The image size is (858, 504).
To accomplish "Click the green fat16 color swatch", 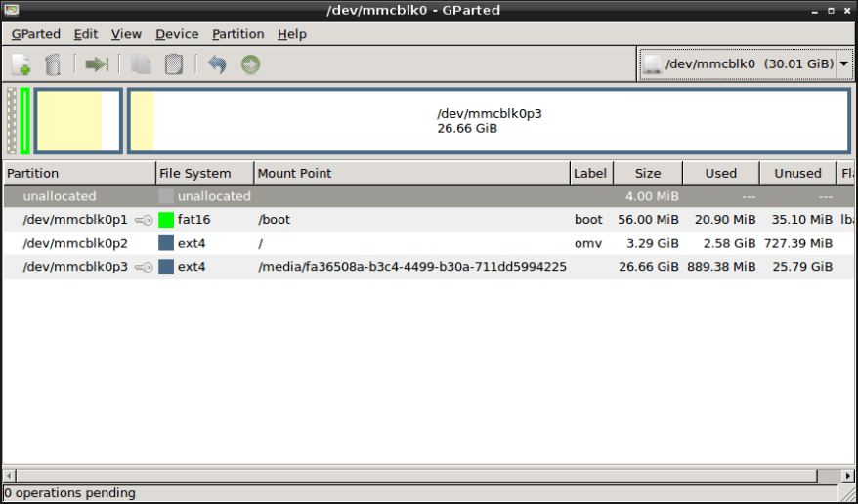I will pyautogui.click(x=166, y=220).
